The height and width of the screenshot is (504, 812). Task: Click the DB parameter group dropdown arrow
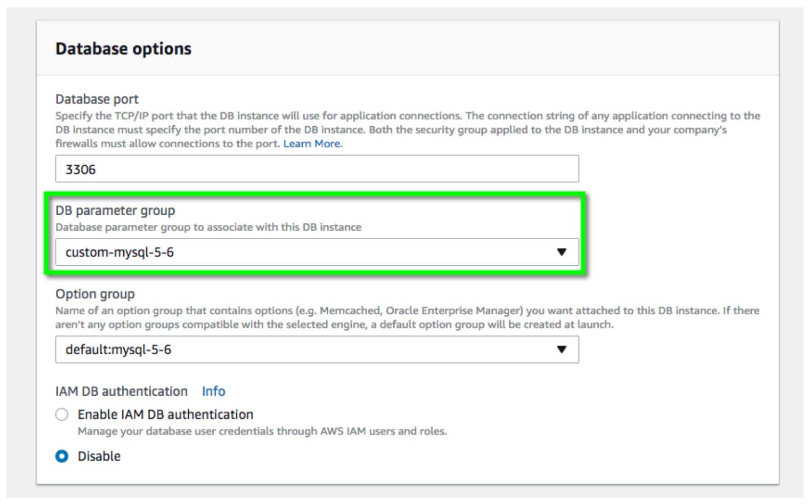[561, 252]
